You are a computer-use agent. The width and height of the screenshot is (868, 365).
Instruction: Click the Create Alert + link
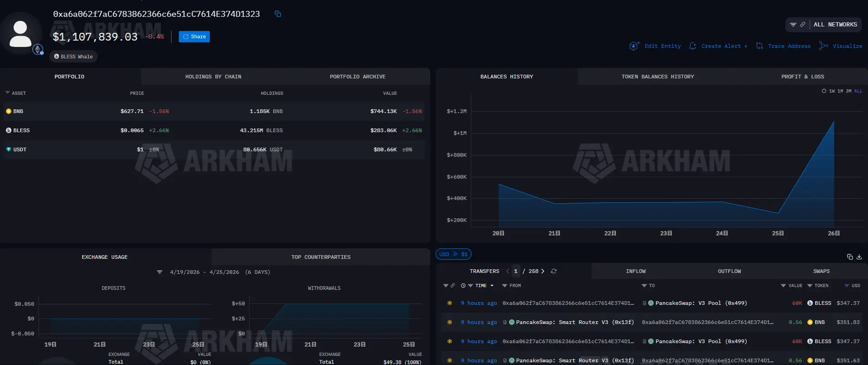[x=724, y=46]
